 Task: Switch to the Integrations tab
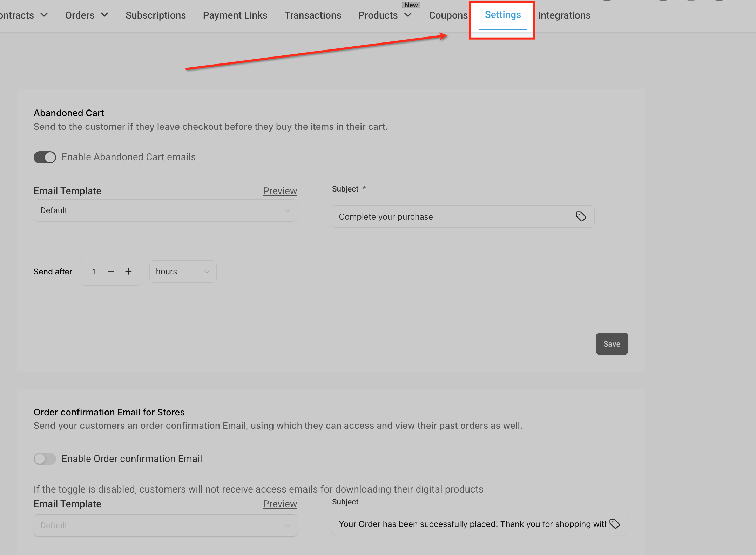(x=564, y=15)
